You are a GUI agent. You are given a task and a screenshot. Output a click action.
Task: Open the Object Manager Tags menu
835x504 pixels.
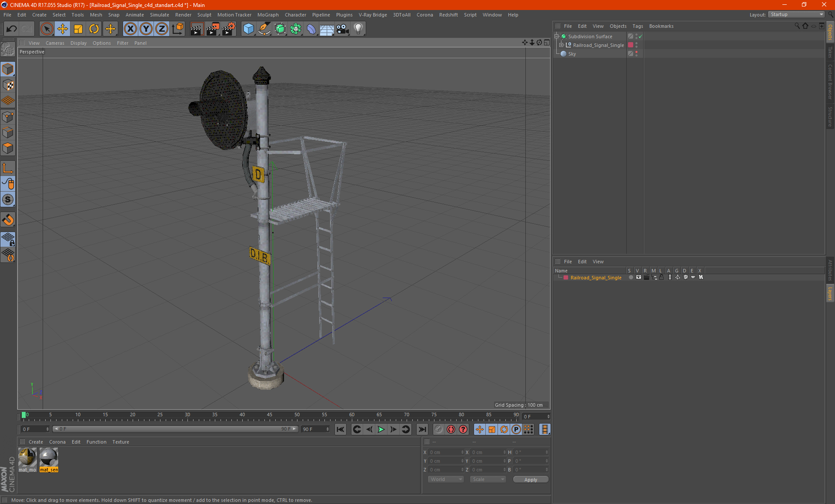coord(638,26)
